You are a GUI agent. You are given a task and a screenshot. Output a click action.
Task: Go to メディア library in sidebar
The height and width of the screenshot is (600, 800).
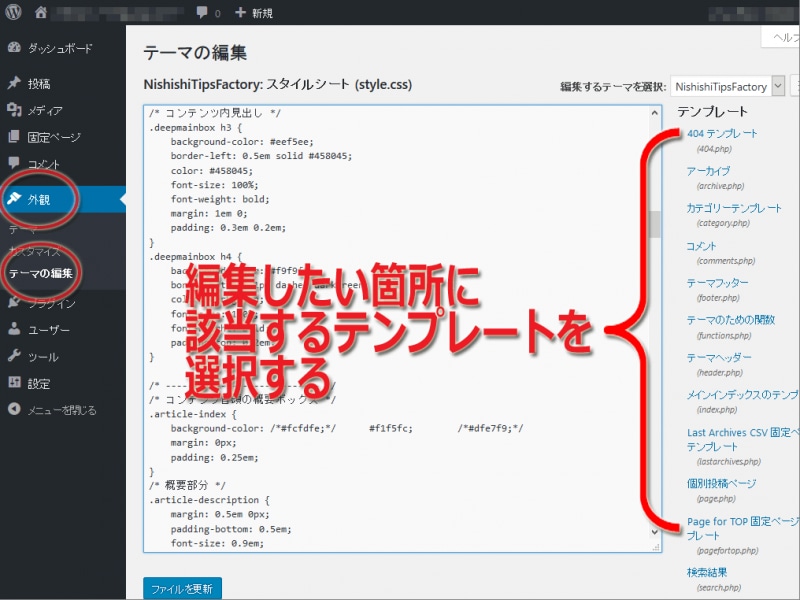pos(45,111)
